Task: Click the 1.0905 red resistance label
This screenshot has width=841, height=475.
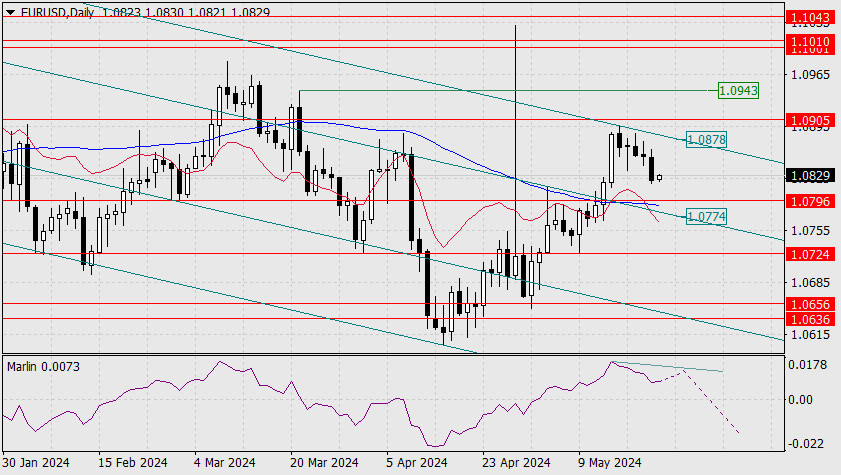Action: (810, 120)
